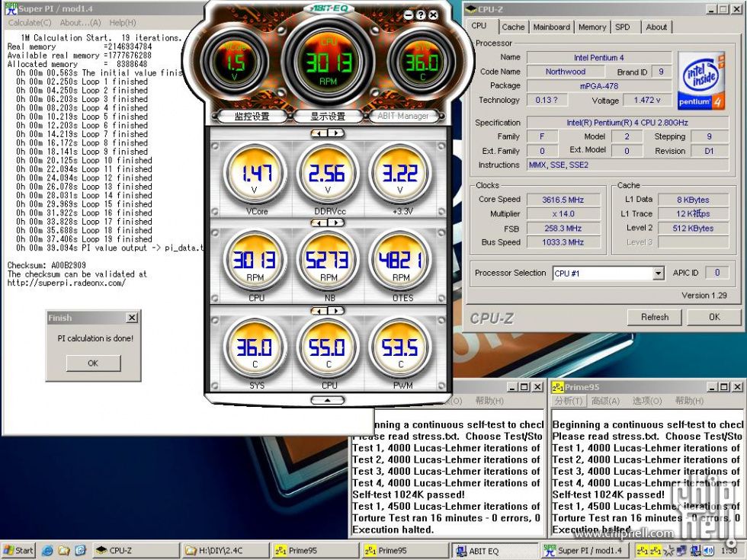Click OK in the Finish dialog
The width and height of the screenshot is (747, 560).
click(x=93, y=363)
